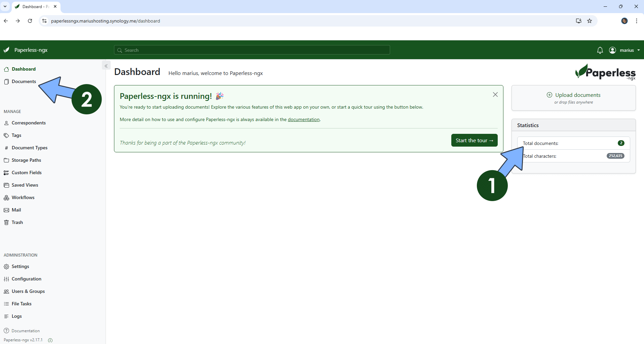Close the Paperless-ngx is running banner

495,94
